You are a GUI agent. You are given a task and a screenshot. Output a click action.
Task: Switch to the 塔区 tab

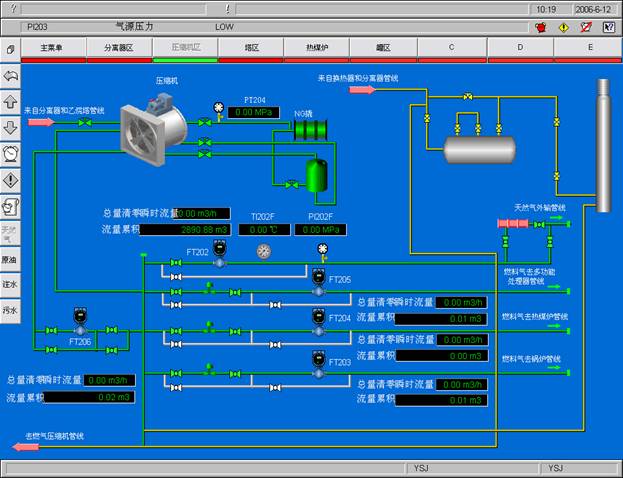coord(251,48)
